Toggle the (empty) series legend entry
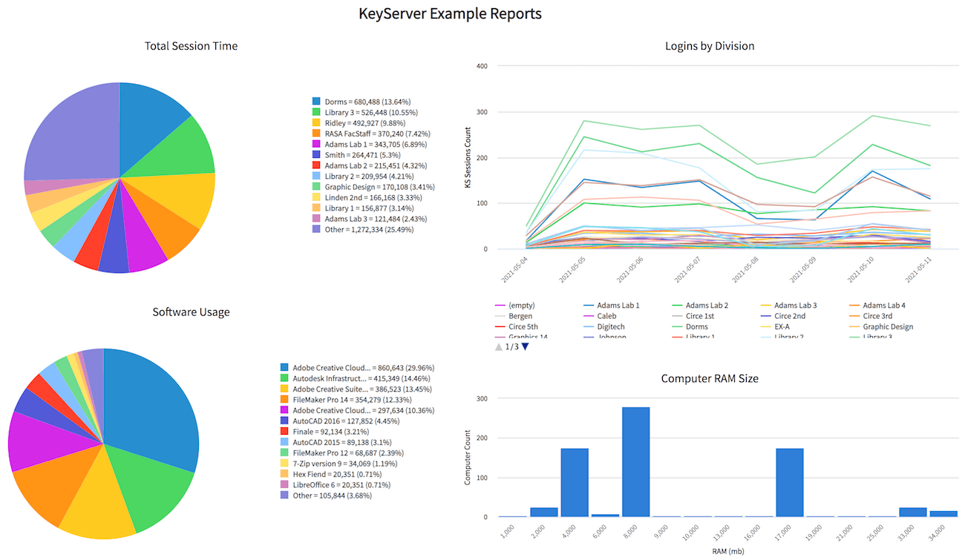 point(521,306)
